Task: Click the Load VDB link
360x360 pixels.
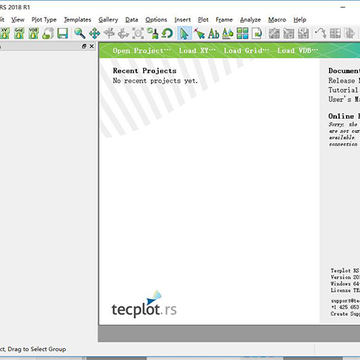Action: (x=298, y=51)
